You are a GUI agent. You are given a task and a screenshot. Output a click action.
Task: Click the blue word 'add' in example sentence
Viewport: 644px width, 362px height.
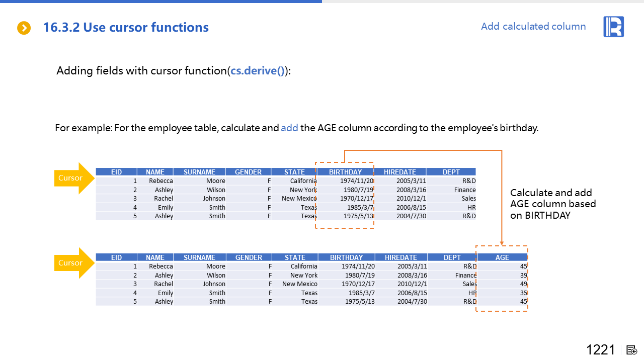pos(289,128)
